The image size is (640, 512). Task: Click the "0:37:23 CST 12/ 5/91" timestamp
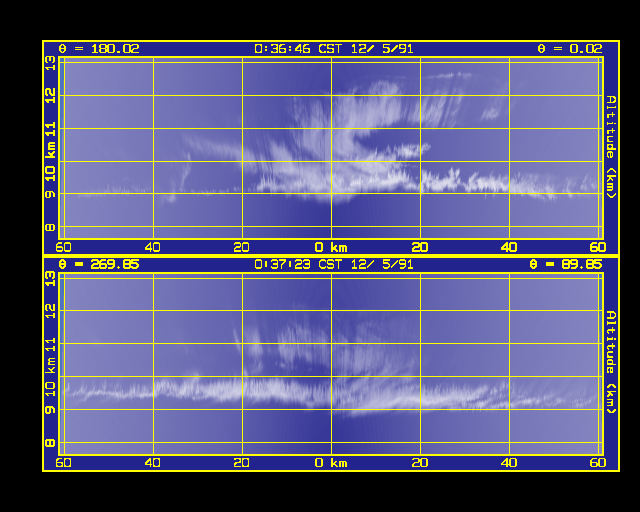pos(334,265)
